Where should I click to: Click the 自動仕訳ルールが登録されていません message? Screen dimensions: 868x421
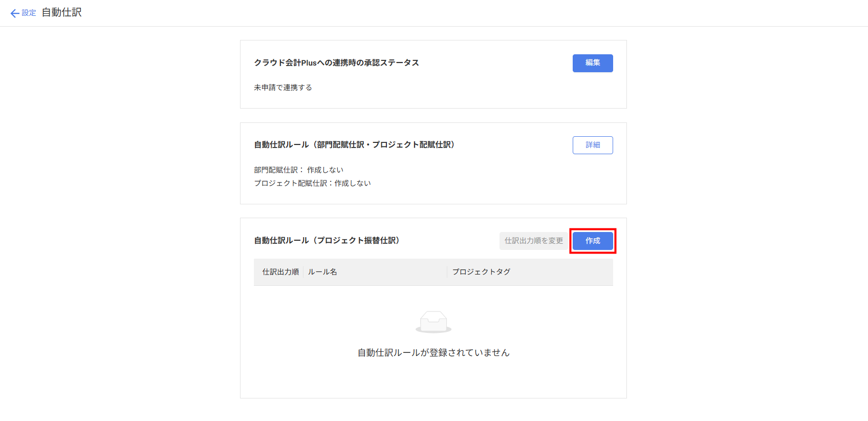[x=433, y=352]
